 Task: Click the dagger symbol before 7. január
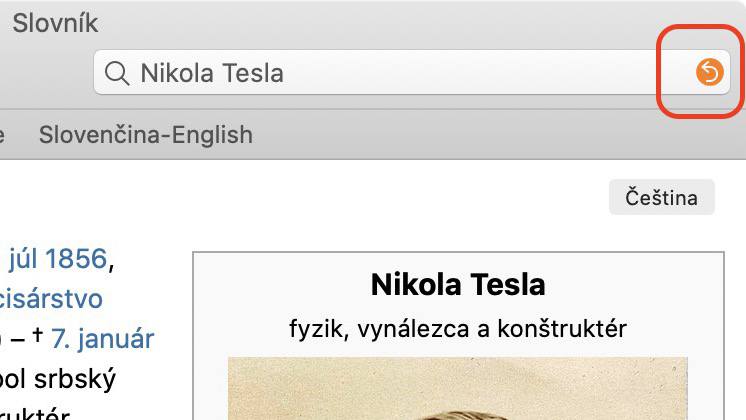click(x=38, y=335)
